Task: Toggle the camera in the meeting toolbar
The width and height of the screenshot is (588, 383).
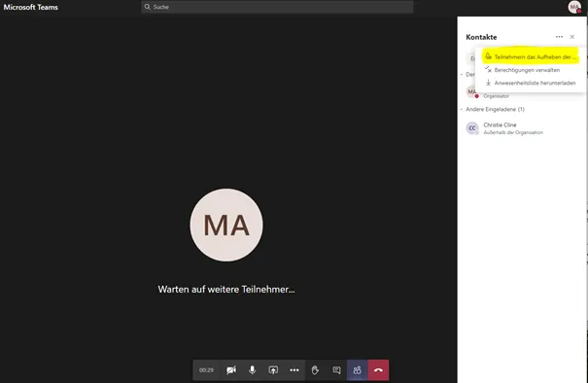Action: pyautogui.click(x=231, y=370)
